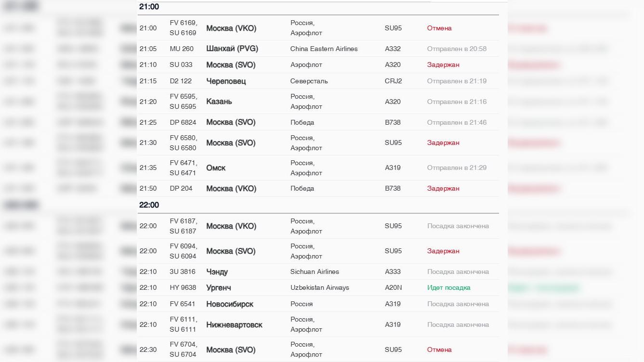Select the Ургенч destination
The height and width of the screenshot is (362, 644).
(x=219, y=288)
